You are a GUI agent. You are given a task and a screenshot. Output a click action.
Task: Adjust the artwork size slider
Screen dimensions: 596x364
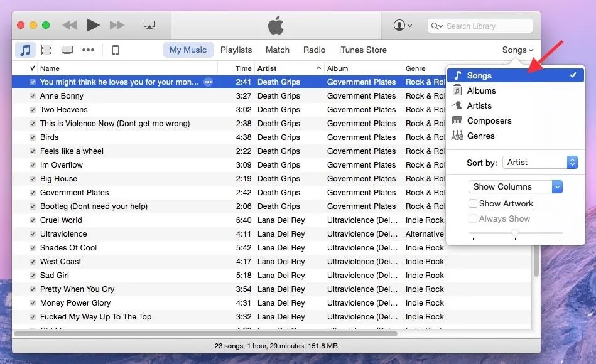pos(516,233)
